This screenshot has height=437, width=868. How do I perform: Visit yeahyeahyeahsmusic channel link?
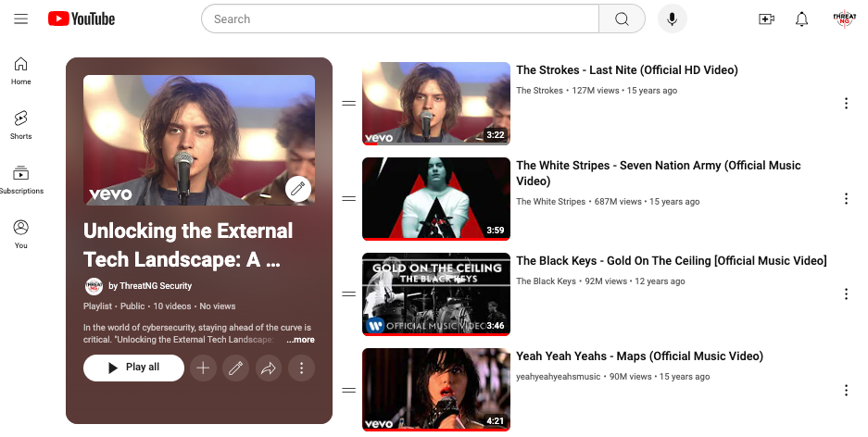(558, 377)
